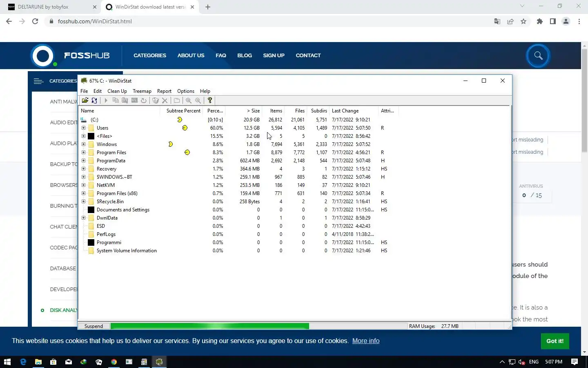The height and width of the screenshot is (368, 588).
Task: Bookmark this page with the star icon
Action: (523, 21)
